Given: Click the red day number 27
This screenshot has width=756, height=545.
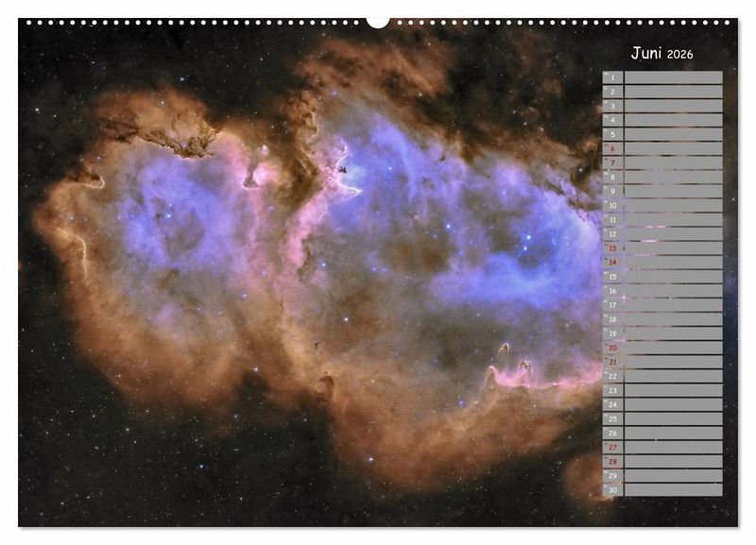Looking at the screenshot, I should click(612, 447).
